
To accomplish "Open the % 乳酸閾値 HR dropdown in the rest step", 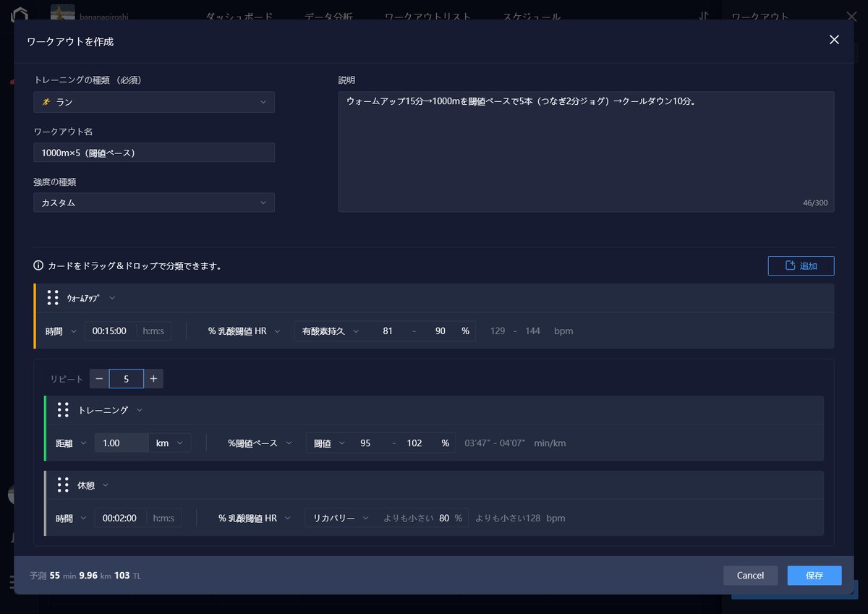I will [x=254, y=518].
